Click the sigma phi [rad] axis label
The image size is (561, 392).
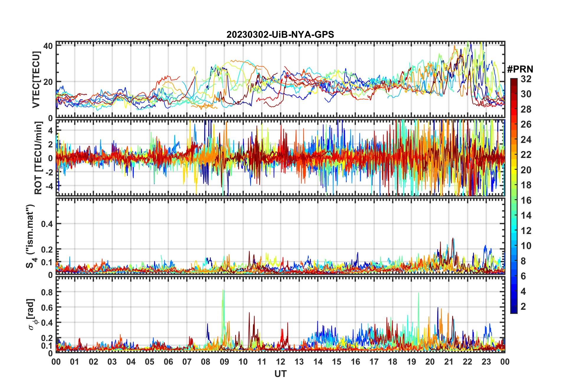tap(32, 314)
